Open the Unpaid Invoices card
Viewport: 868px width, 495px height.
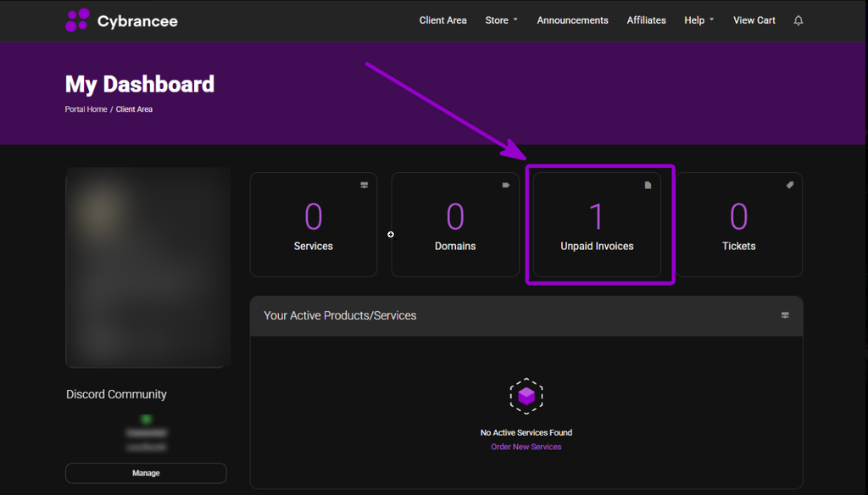(597, 225)
